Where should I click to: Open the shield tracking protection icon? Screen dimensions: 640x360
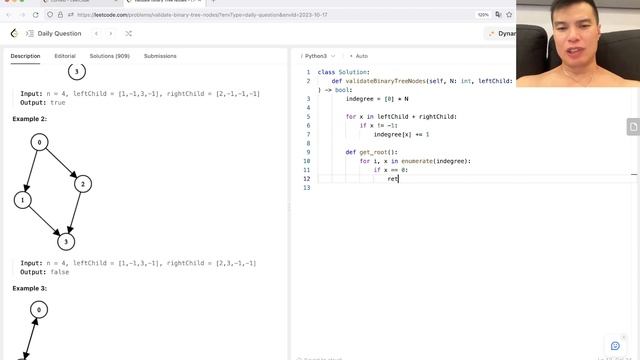50,15
